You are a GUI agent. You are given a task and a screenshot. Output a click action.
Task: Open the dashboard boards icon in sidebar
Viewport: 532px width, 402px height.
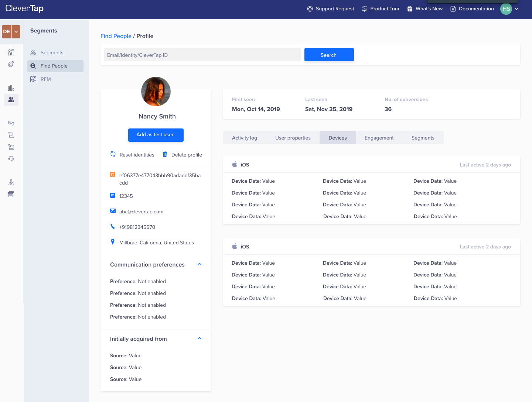pos(11,52)
